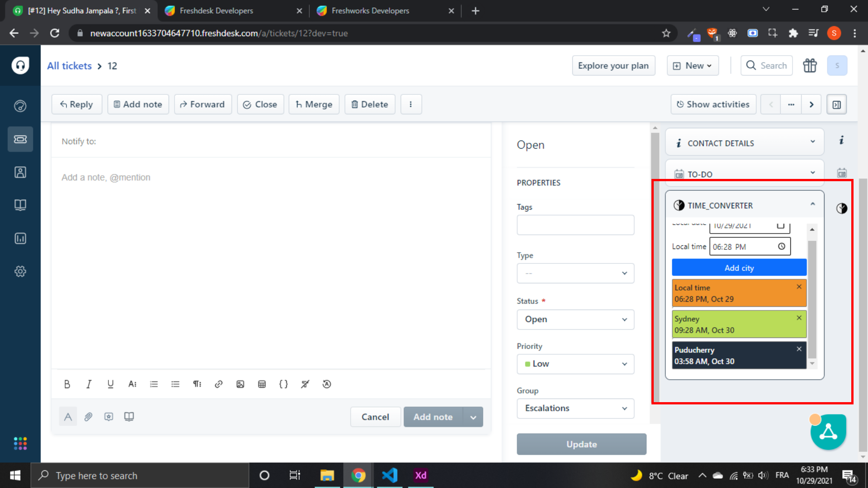
Task: Click the Insert link icon
Action: pos(218,384)
